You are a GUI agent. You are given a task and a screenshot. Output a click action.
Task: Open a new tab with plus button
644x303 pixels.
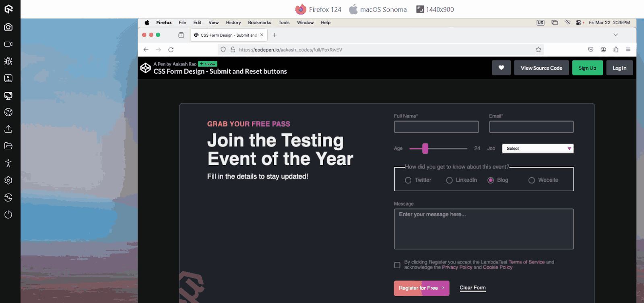point(275,35)
